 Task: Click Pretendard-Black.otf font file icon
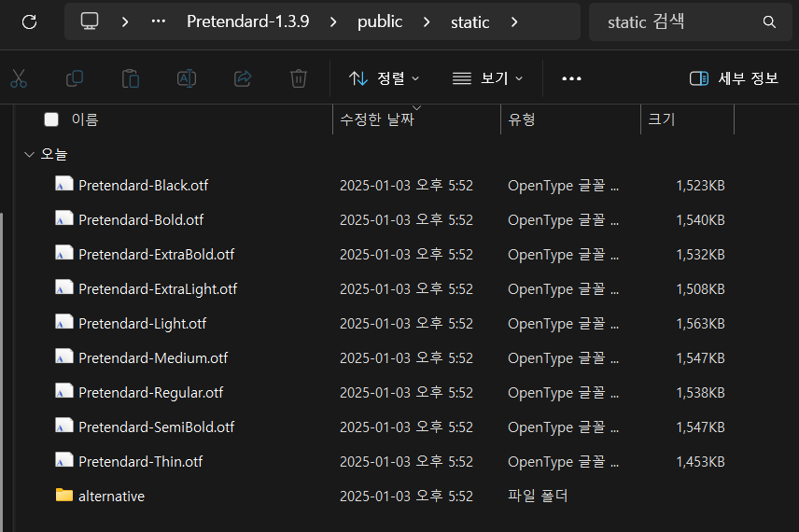64,184
